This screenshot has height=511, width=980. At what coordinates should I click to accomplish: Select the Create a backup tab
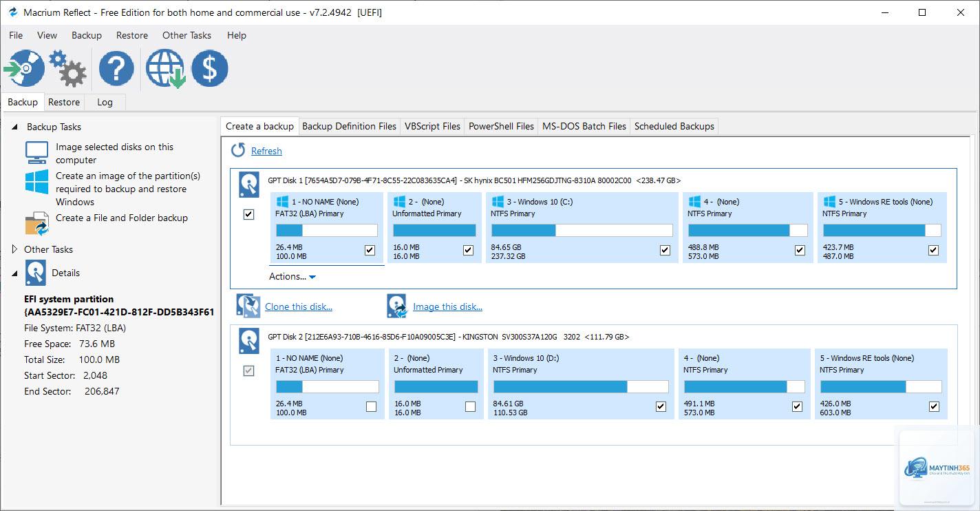pyautogui.click(x=259, y=126)
